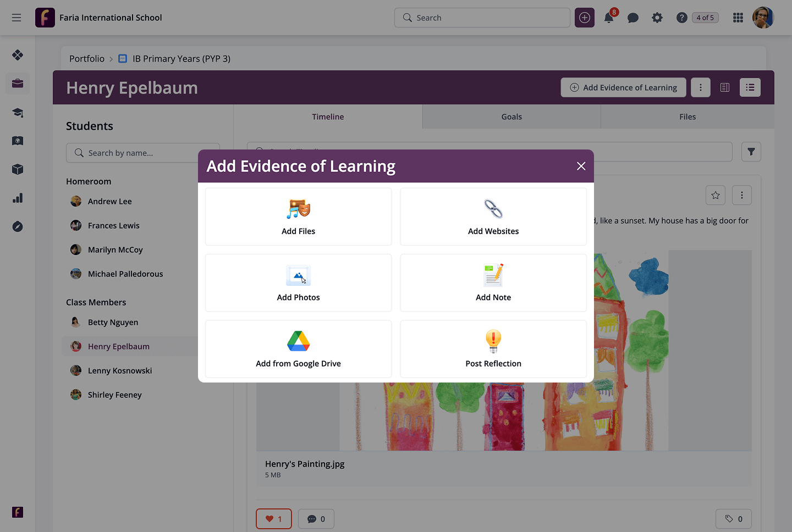Open the notifications bell icon
Viewport: 792px width, 532px height.
[x=609, y=18]
